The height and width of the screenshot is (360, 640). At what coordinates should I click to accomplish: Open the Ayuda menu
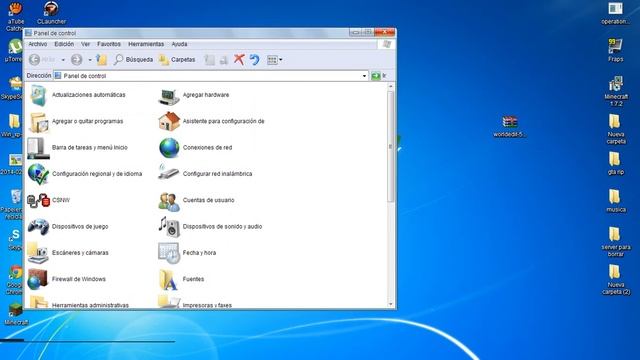coord(179,44)
